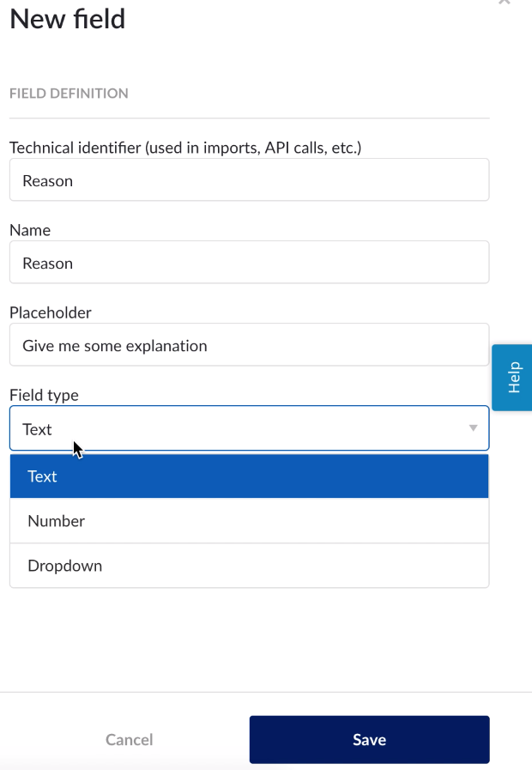Screen dimensions: 532x770
Task: Choose Number from the field type list
Action: coord(249,521)
